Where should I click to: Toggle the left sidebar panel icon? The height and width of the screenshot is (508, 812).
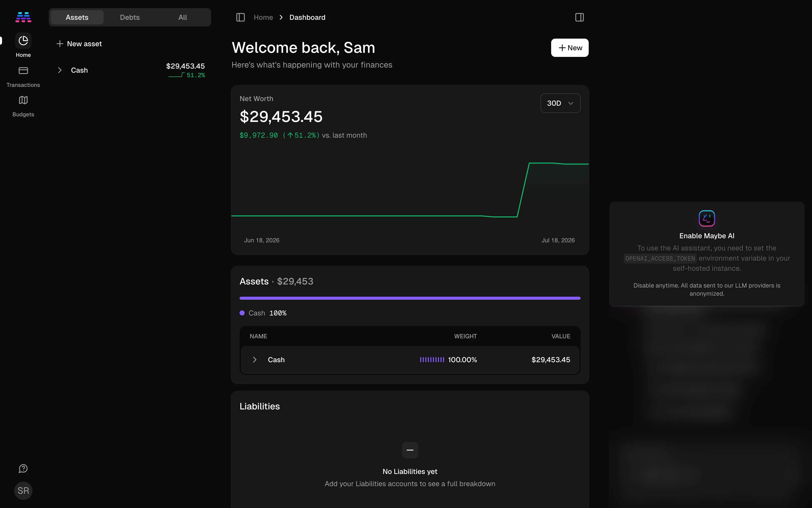tap(241, 17)
